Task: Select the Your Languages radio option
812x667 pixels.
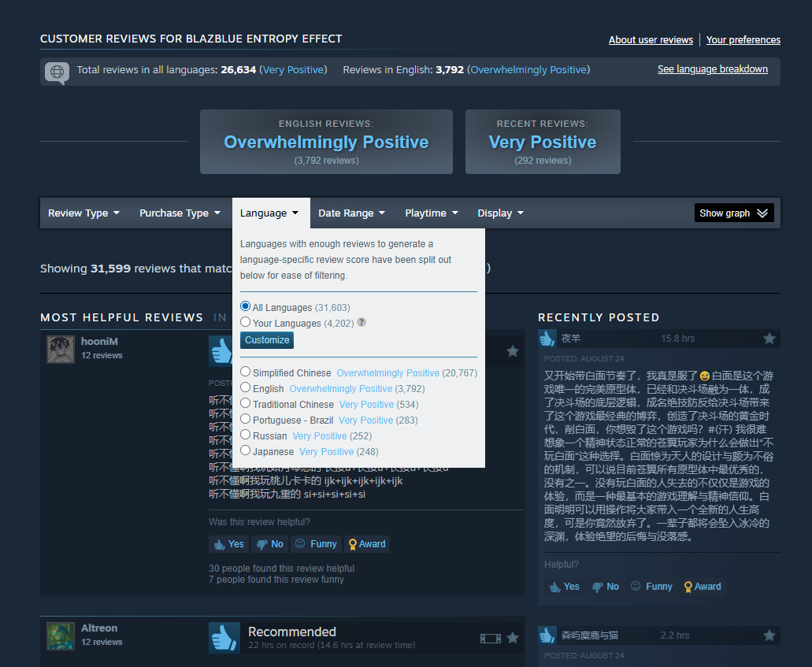Action: pyautogui.click(x=246, y=322)
